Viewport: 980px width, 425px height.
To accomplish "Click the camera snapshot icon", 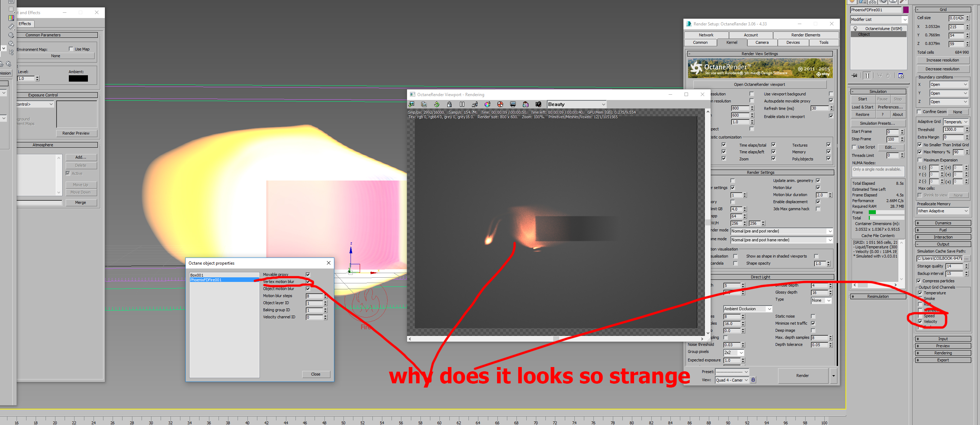I will 538,104.
